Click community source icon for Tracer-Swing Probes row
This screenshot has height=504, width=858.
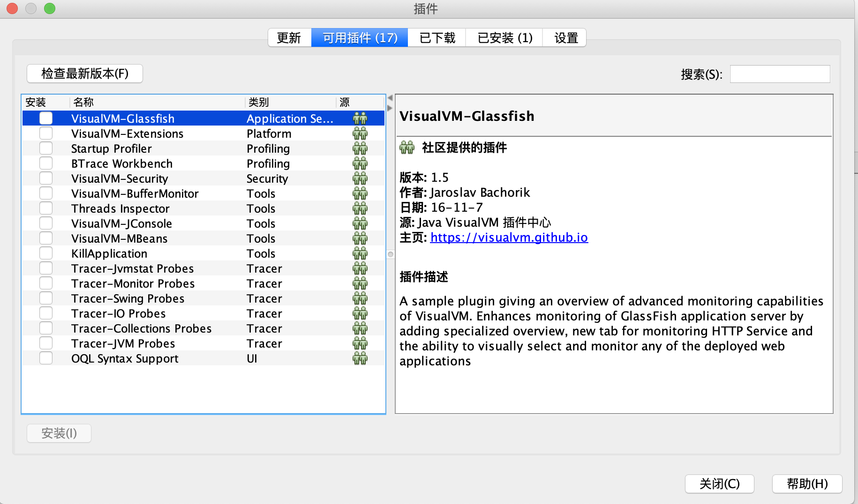(360, 298)
